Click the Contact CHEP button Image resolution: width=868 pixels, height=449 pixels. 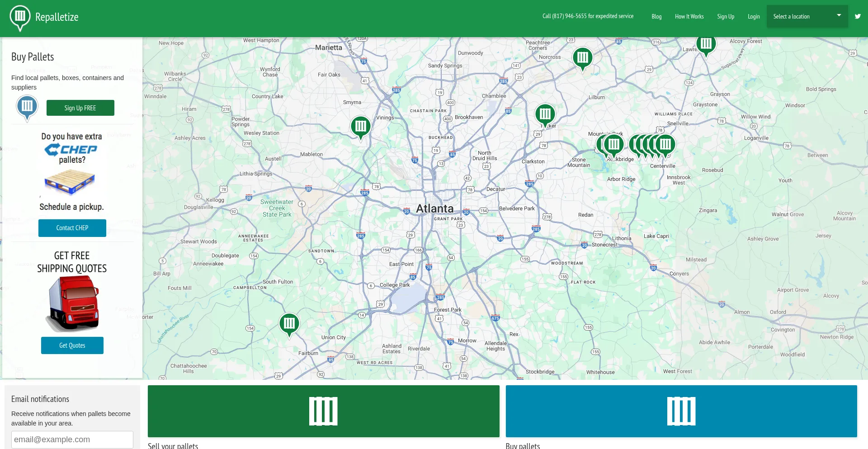click(x=72, y=228)
